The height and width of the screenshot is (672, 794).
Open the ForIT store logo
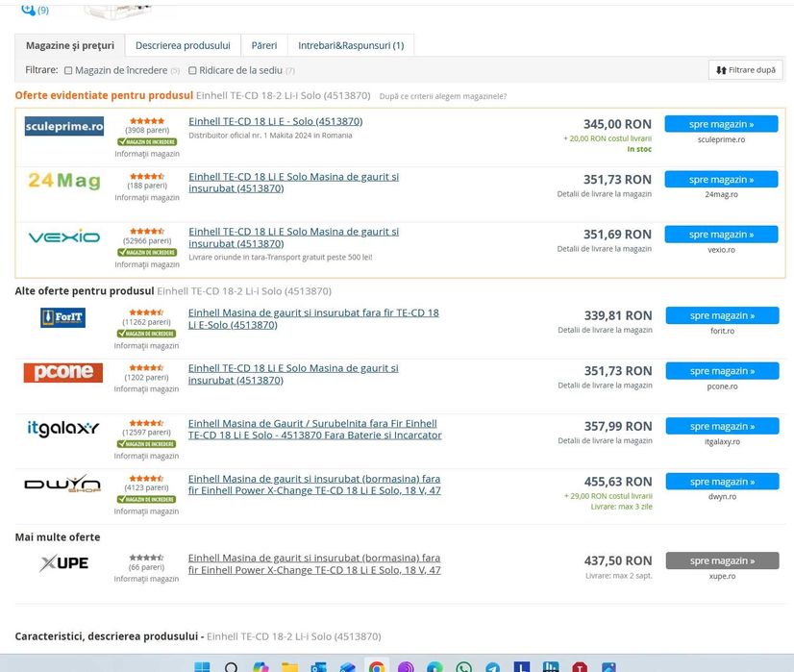pos(62,317)
